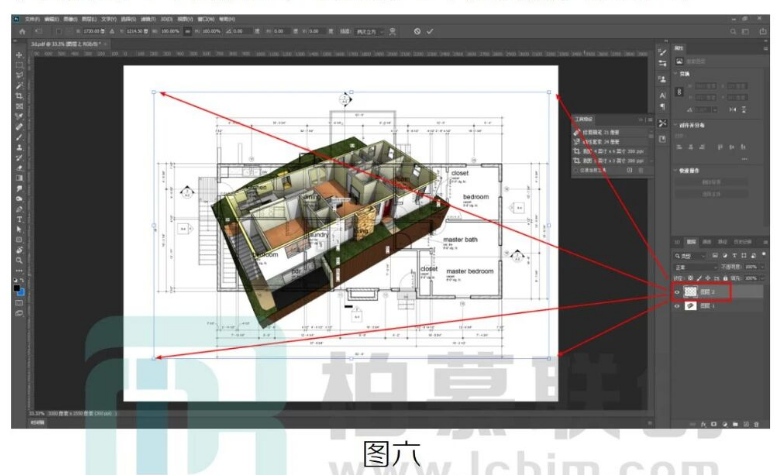Click the new group folder icon

click(x=735, y=424)
